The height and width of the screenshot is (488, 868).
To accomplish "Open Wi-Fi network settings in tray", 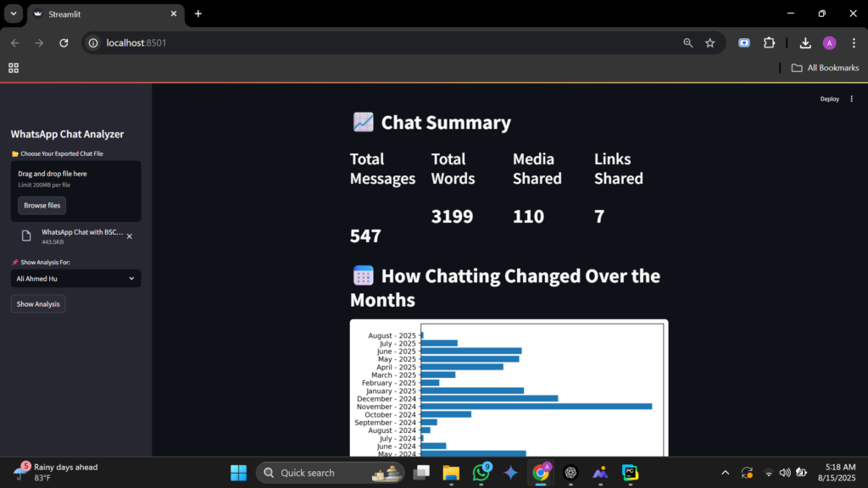I will [768, 473].
